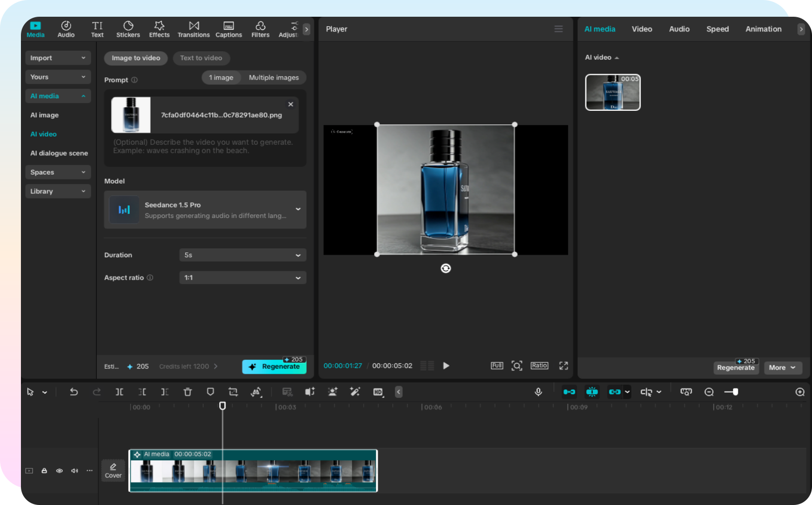This screenshot has width=812, height=505.
Task: Click the blue Regenerate button
Action: (274, 366)
